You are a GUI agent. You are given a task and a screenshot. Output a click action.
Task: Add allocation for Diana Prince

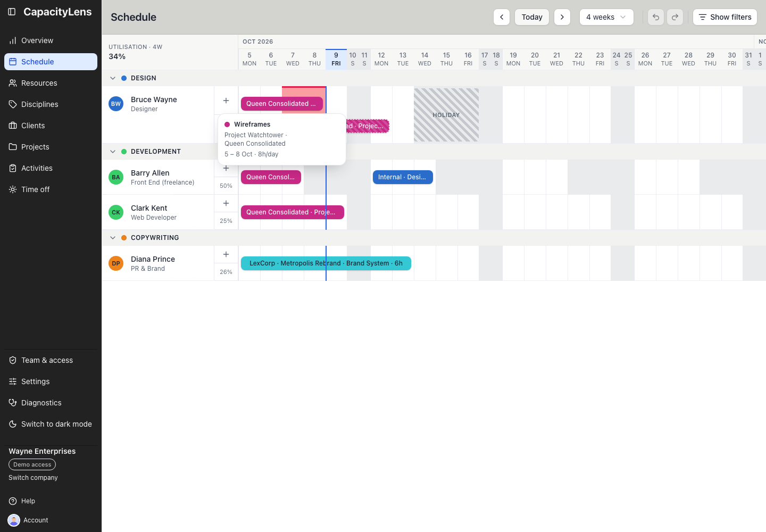[x=226, y=254]
